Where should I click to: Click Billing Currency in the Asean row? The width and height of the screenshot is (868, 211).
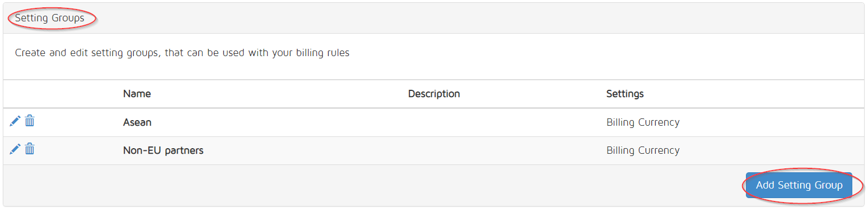click(x=643, y=122)
